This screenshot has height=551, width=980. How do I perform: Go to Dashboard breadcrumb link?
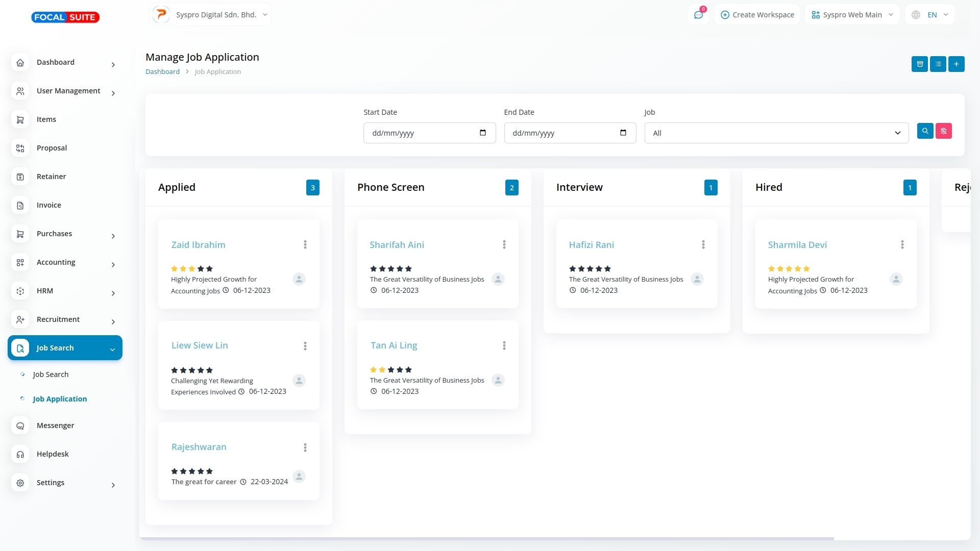pyautogui.click(x=162, y=72)
